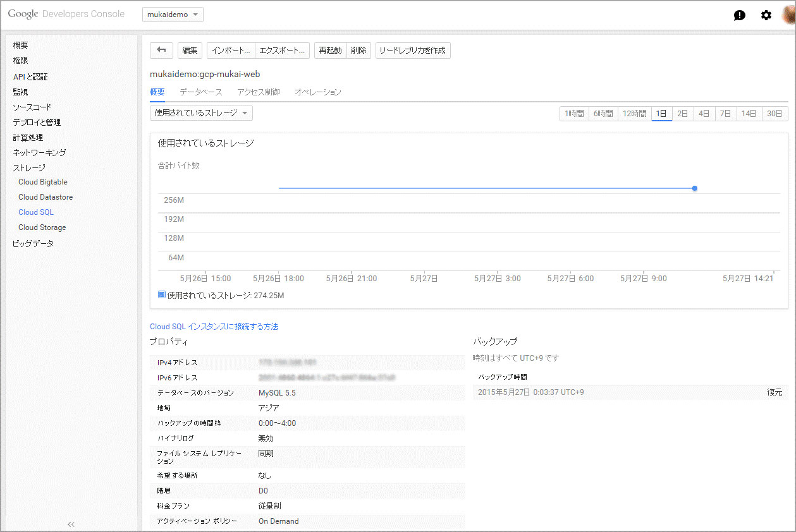Viewport: 796px width, 532px height.
Task: Switch to the 概要 tab
Action: [x=157, y=92]
